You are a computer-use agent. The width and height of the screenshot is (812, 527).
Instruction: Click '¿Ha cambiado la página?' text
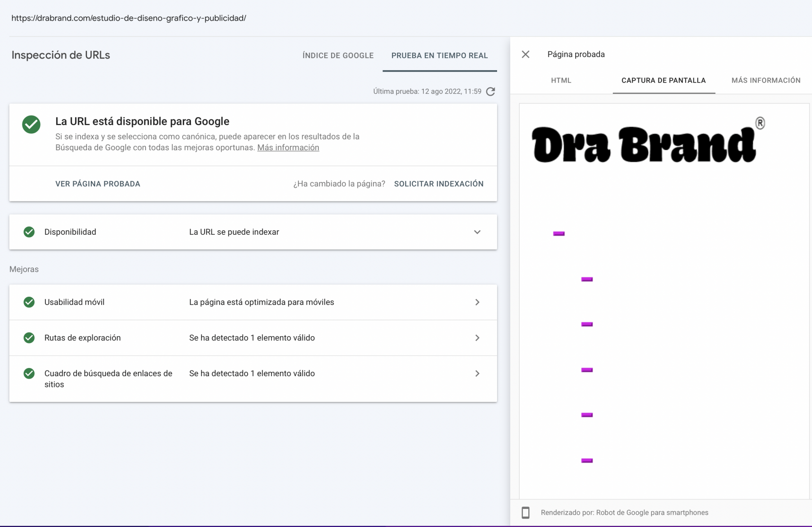(339, 184)
